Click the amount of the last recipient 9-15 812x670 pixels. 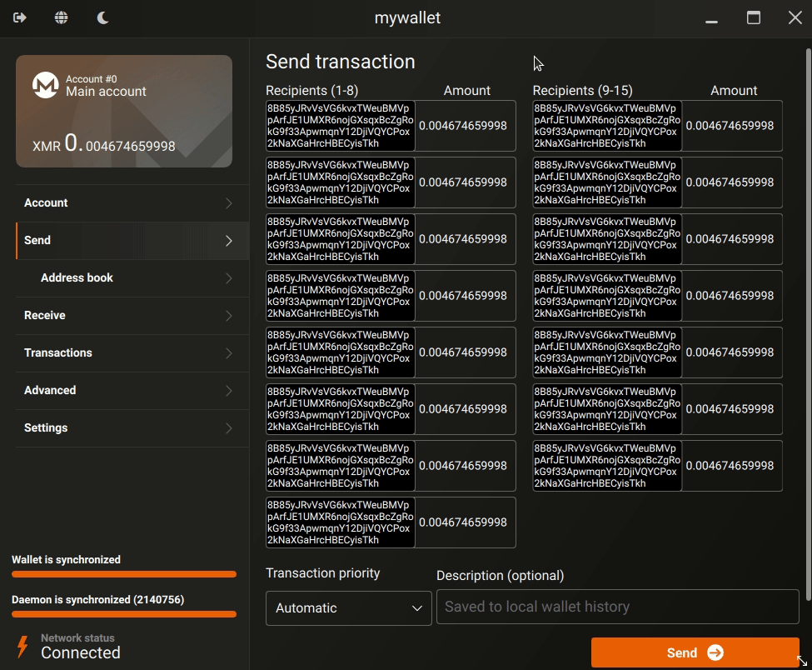tap(730, 466)
